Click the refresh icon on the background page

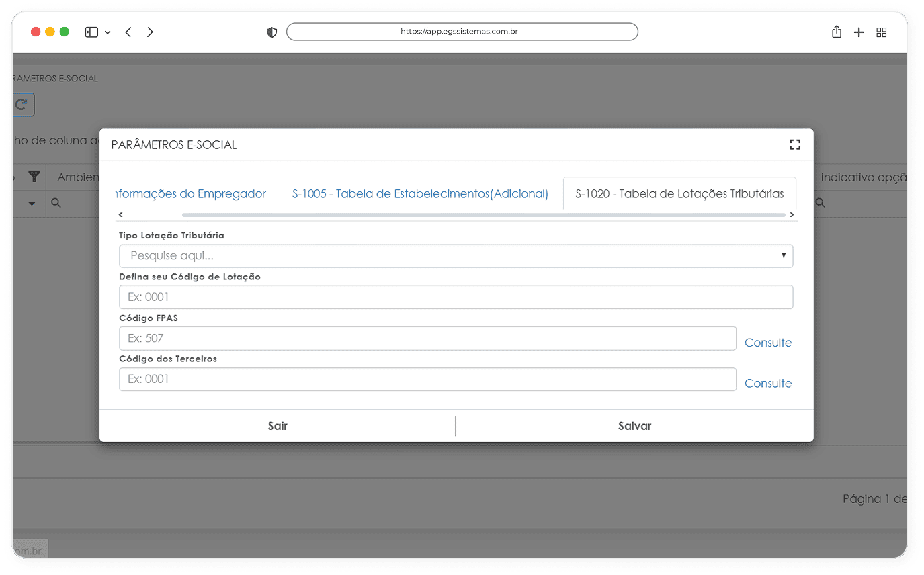click(22, 104)
